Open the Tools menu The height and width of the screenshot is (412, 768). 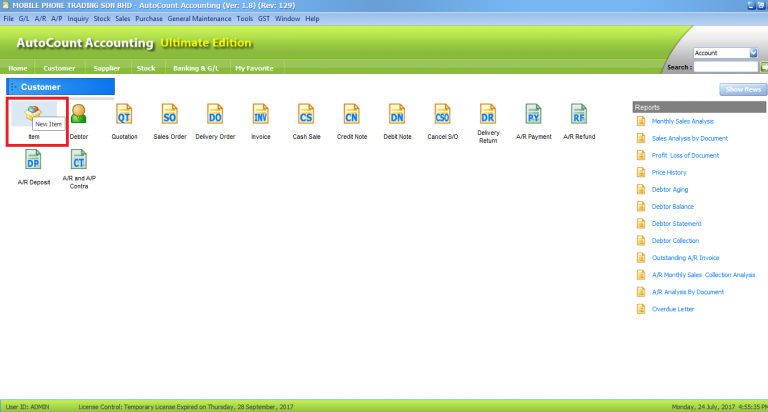pos(244,19)
